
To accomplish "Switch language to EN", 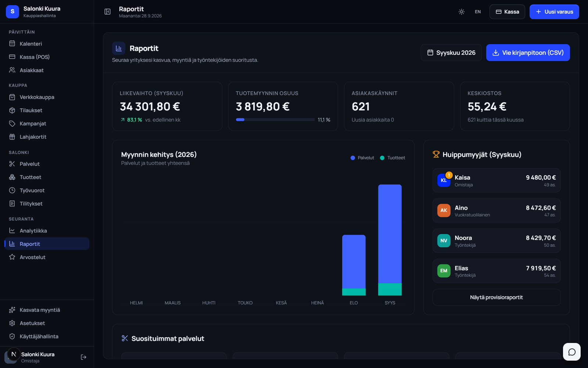I will [478, 12].
